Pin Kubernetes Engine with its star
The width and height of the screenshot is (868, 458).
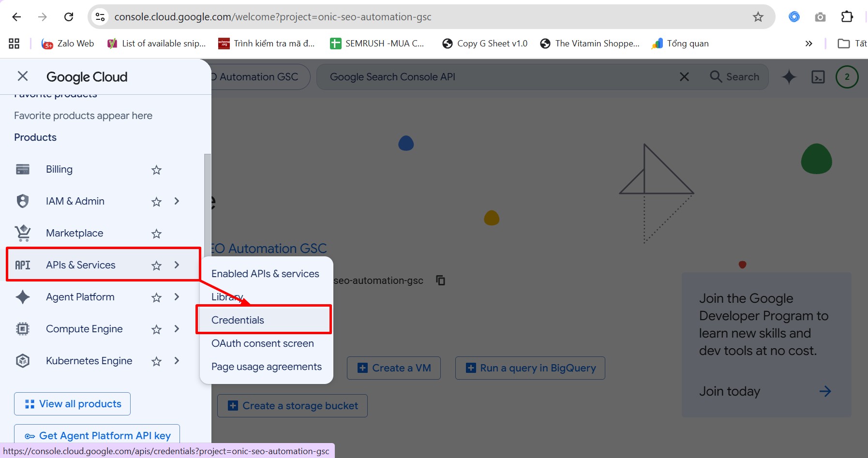(156, 361)
